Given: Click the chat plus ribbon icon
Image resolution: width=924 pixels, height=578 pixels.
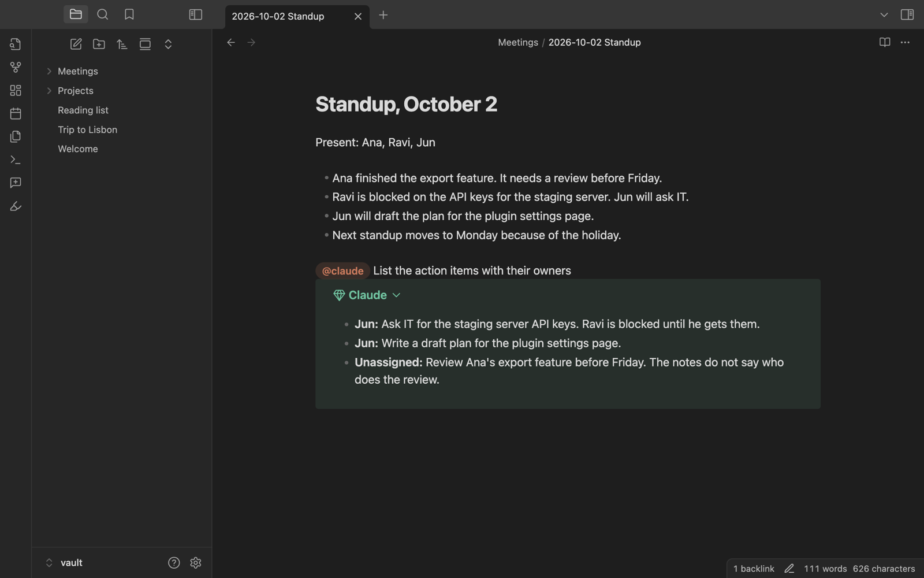Looking at the screenshot, I should 16,183.
